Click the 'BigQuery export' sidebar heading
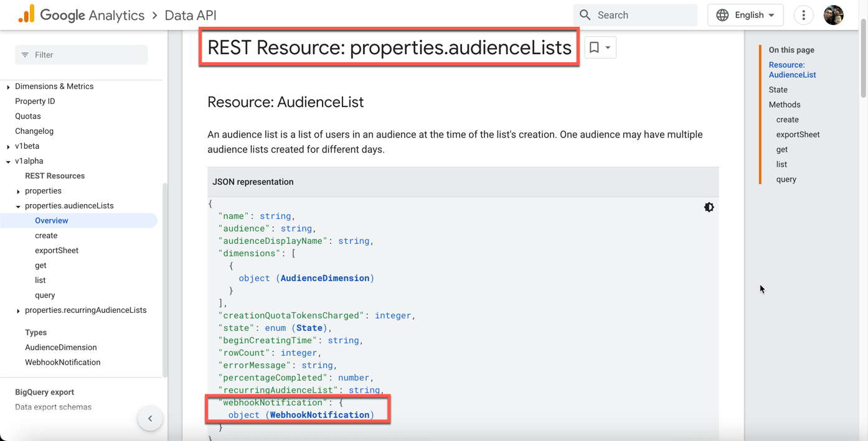Screen dimensions: 868x441 coord(44,392)
